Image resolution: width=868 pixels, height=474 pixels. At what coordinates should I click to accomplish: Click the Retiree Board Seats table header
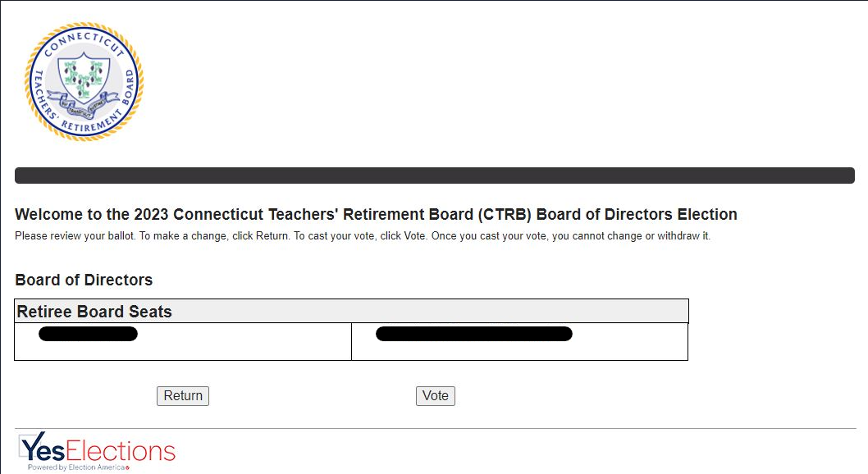(351, 312)
